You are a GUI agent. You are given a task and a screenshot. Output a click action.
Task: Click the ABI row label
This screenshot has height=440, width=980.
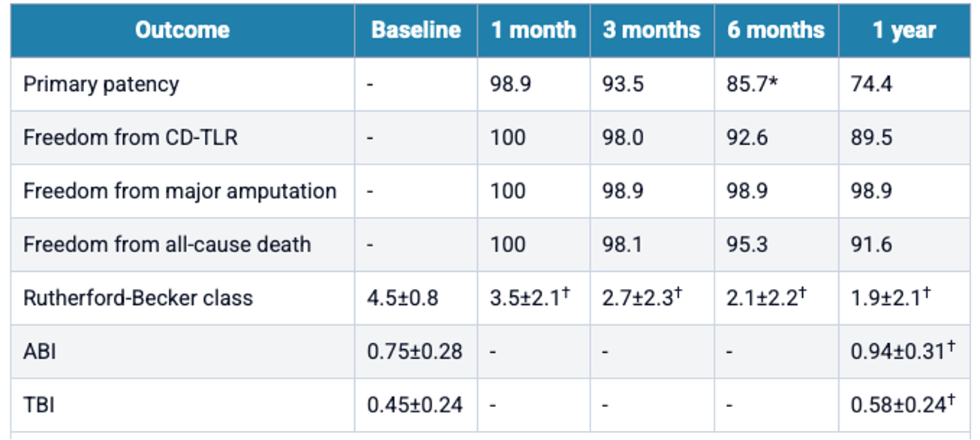[x=39, y=351]
